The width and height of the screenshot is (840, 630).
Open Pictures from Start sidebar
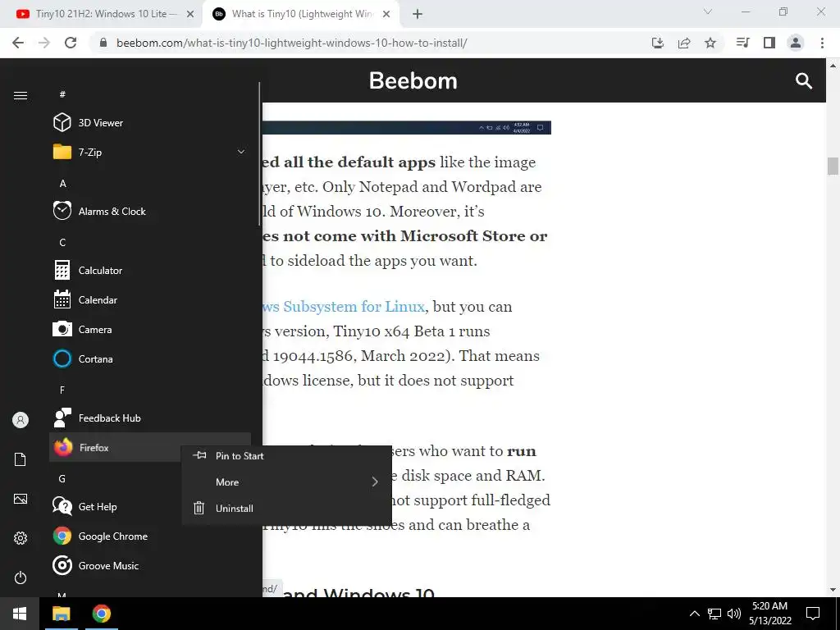pos(21,499)
